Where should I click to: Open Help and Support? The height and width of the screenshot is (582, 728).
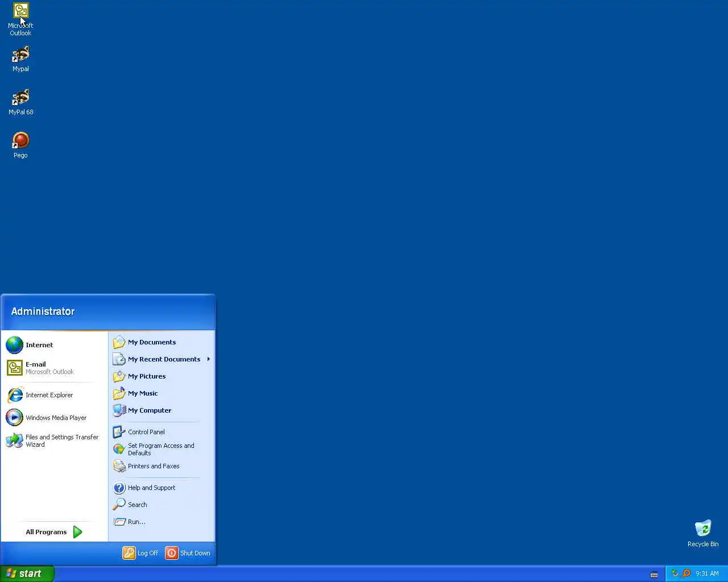[162, 488]
